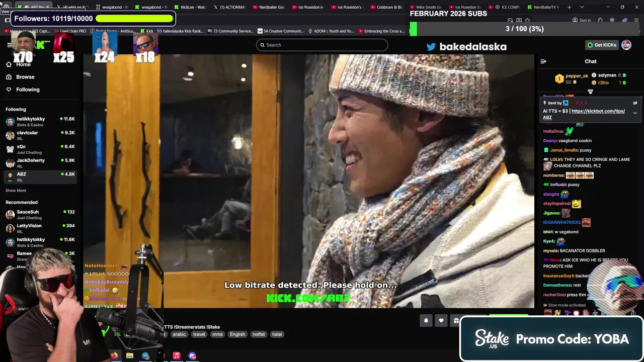Collapse the chat panel with arrow icon
The height and width of the screenshot is (362, 644).
[x=543, y=61]
